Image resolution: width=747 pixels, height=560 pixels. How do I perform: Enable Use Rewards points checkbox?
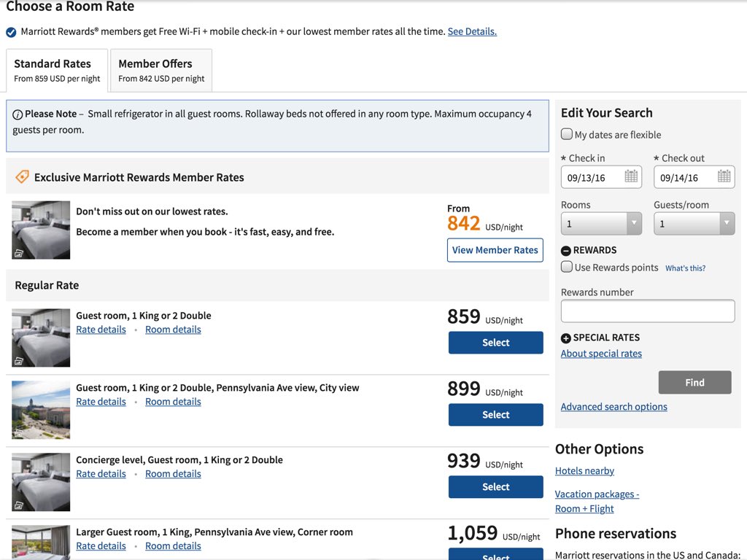point(566,267)
